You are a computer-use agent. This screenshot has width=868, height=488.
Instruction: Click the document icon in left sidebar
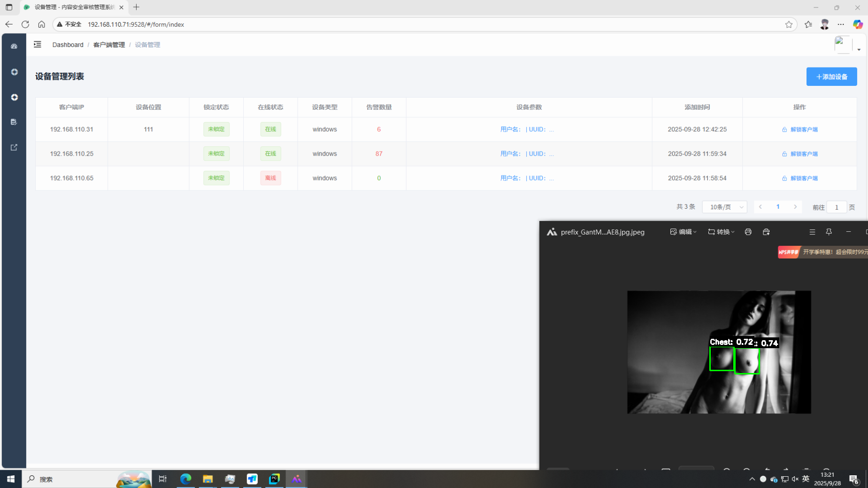pos(14,122)
